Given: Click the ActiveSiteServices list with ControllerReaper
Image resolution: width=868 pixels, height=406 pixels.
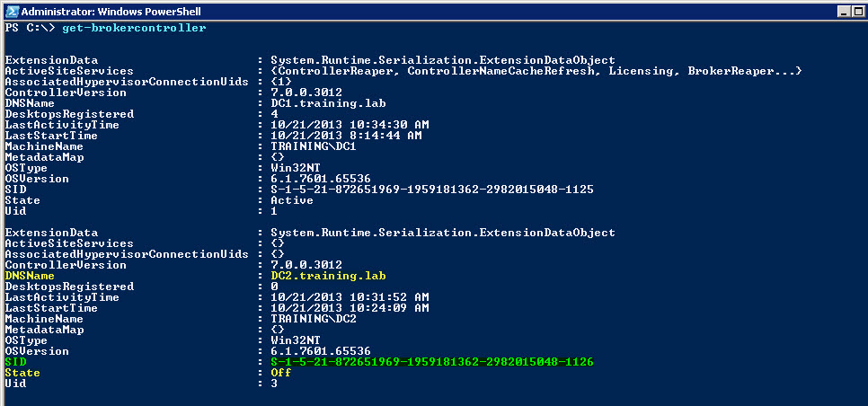Looking at the screenshot, I should pos(536,71).
